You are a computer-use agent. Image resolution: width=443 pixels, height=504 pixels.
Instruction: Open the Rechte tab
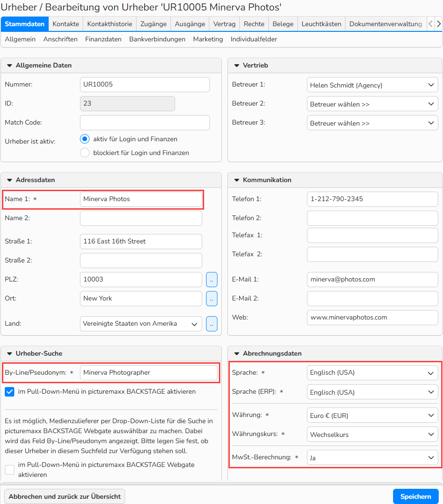[254, 24]
